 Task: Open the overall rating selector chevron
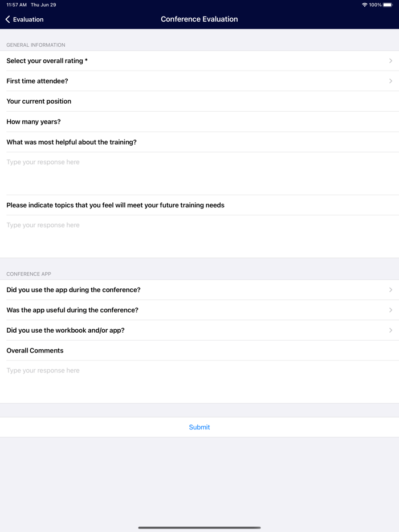pos(390,61)
